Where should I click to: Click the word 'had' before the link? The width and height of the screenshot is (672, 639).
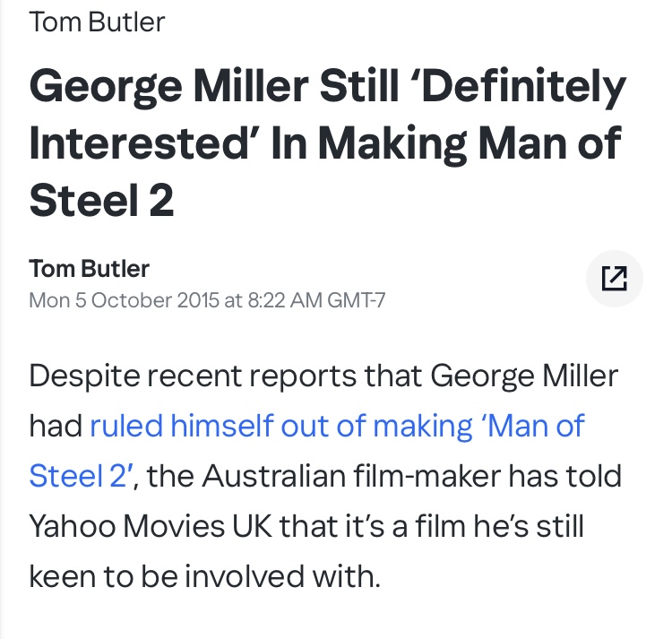coord(55,426)
